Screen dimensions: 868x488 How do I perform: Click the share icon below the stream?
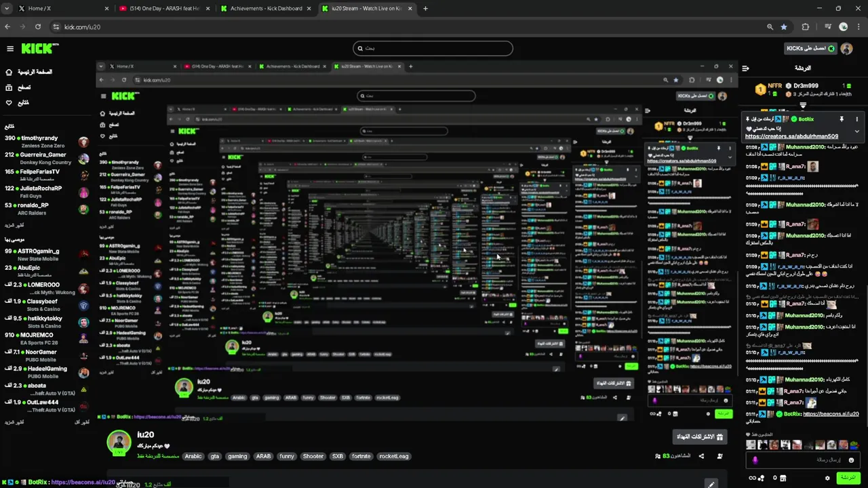(x=701, y=456)
